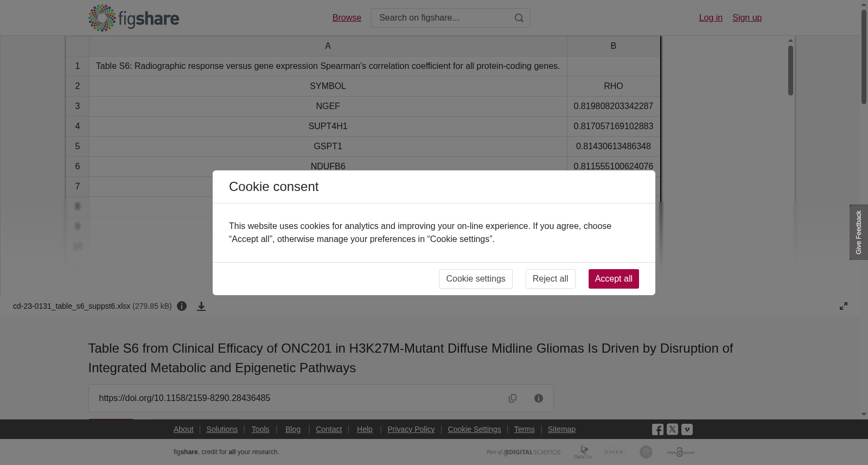Open the Give Feedback side tab
This screenshot has width=868, height=465.
859,232
